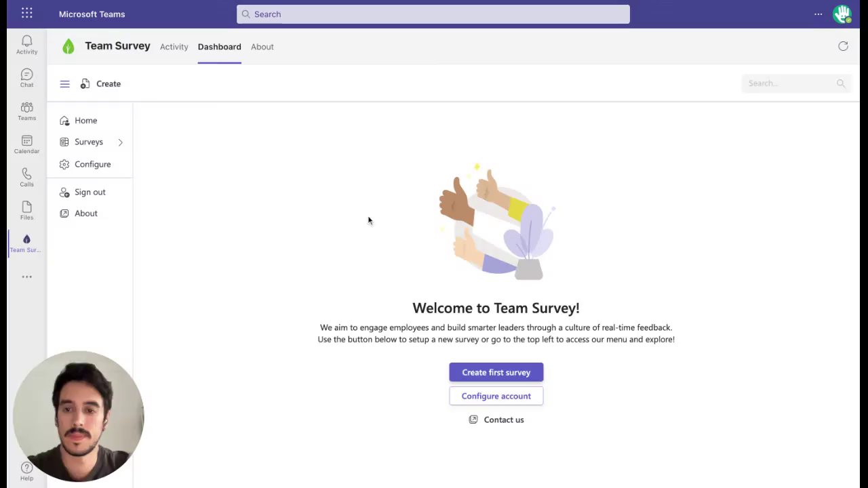
Task: Reload the tab with refresh icon
Action: pyautogui.click(x=843, y=46)
